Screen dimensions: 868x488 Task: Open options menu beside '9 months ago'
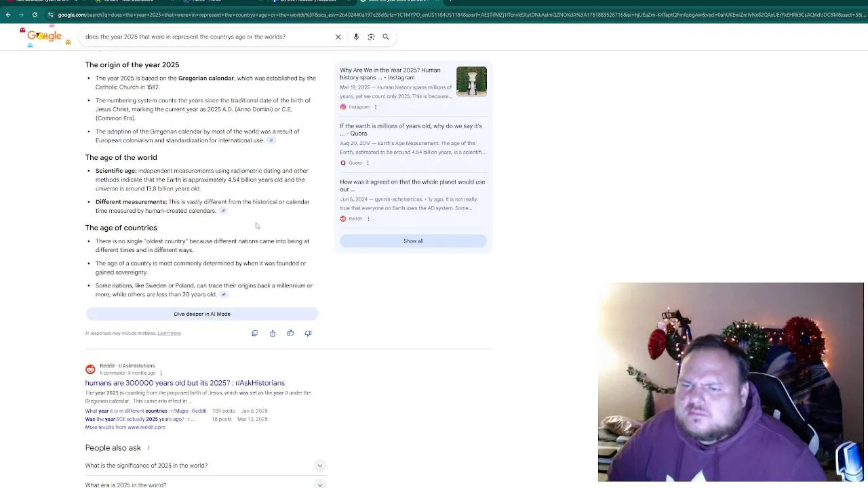(161, 373)
